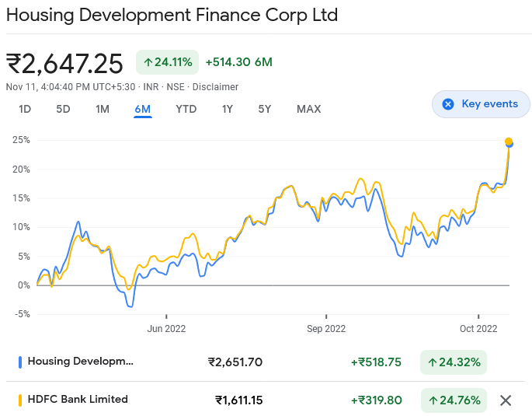Remove HDFC Bank Limited comparison with X icon
The height and width of the screenshot is (416, 532).
coord(505,400)
